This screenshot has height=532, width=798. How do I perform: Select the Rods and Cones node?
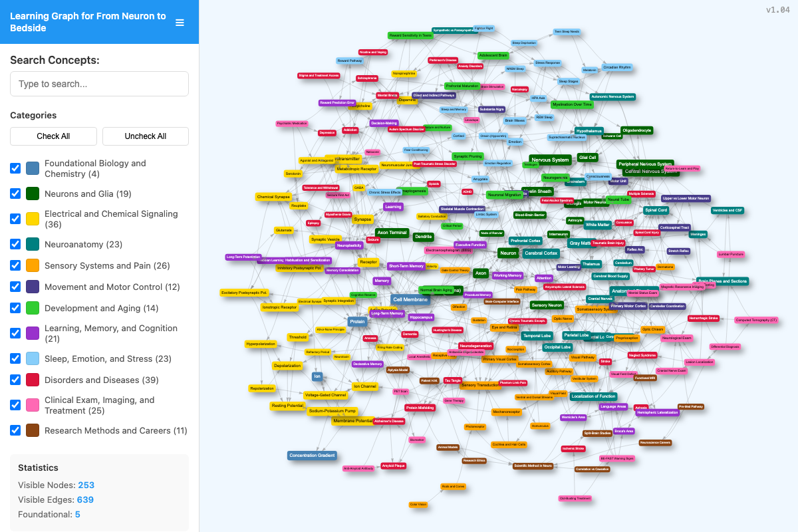[453, 487]
